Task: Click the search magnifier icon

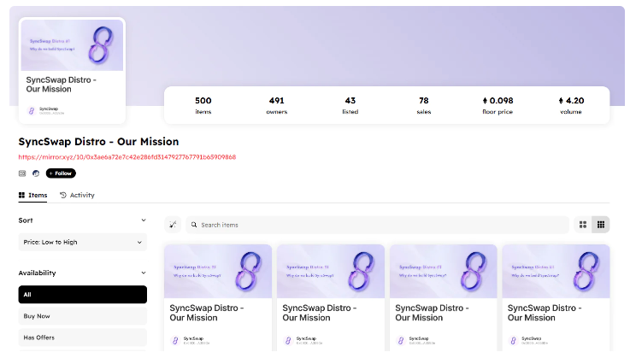Action: coord(194,225)
